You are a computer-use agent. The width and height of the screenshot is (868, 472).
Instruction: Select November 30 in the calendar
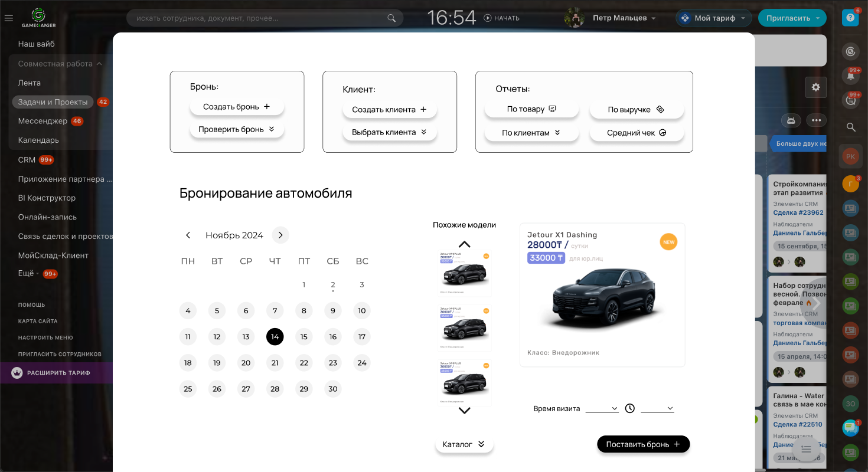(x=333, y=389)
